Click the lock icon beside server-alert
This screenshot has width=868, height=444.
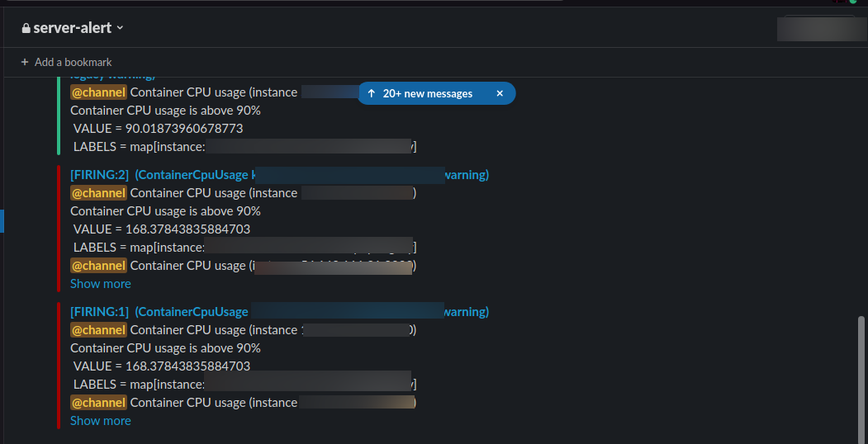26,28
